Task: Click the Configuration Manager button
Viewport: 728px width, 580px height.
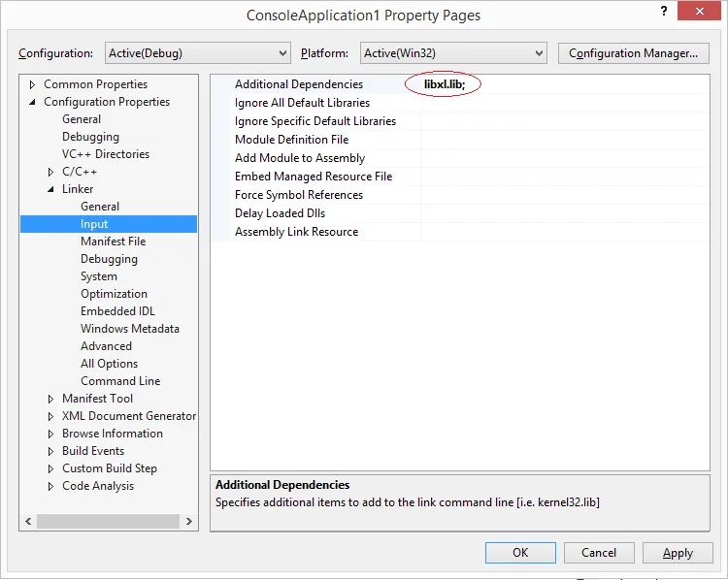Action: click(633, 53)
